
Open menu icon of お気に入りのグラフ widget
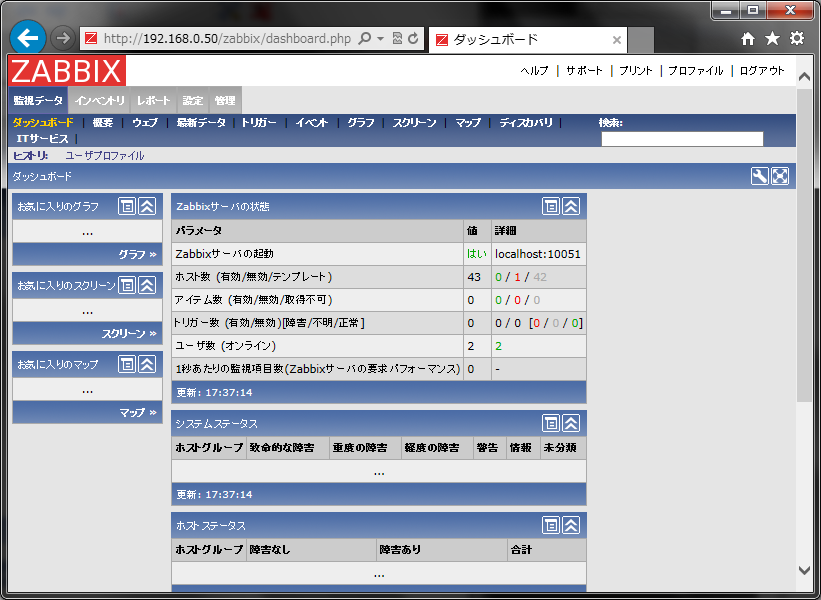point(127,206)
